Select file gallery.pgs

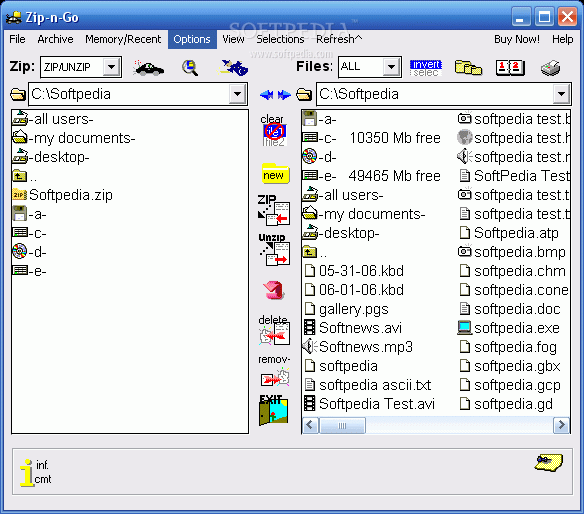point(346,309)
